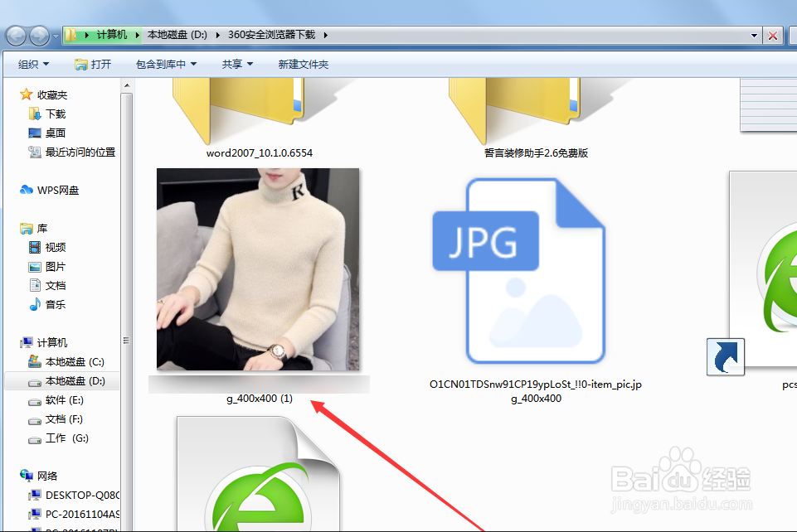Click the 音乐 note icon

(35, 304)
